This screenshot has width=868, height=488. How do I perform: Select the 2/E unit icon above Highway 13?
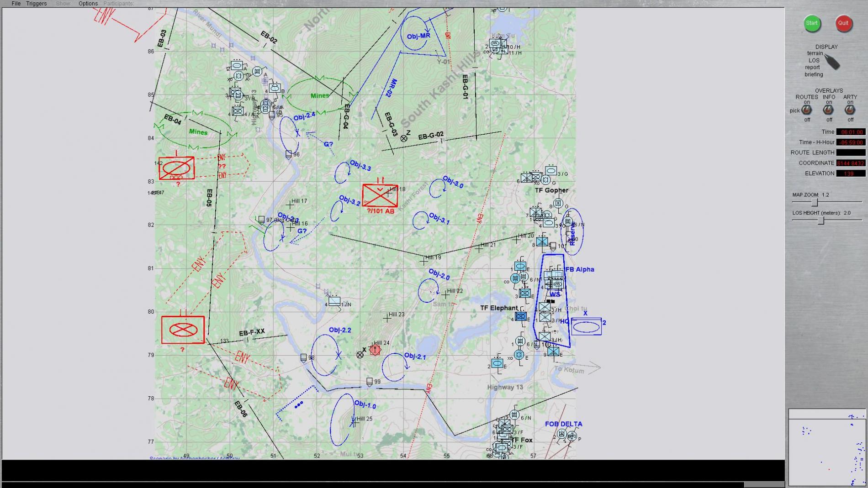[x=497, y=363]
